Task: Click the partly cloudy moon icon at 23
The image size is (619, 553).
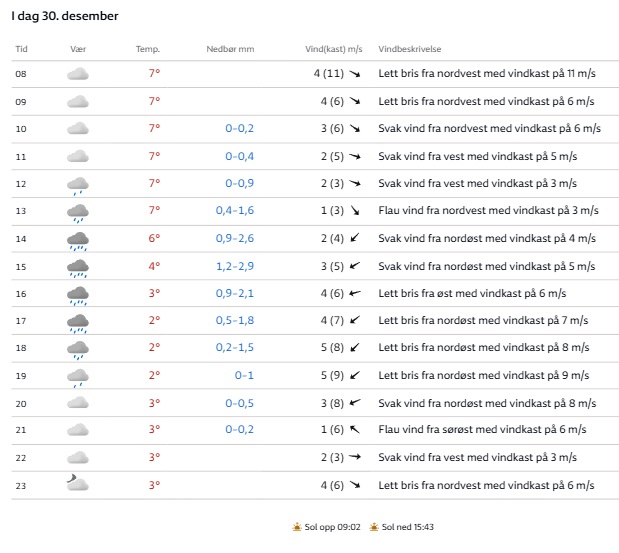Action: [78, 484]
